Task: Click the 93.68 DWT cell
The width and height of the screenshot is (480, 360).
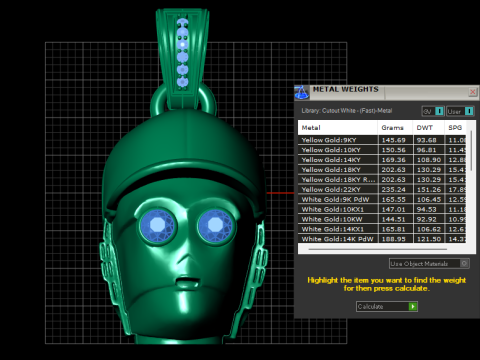Action: coord(429,140)
